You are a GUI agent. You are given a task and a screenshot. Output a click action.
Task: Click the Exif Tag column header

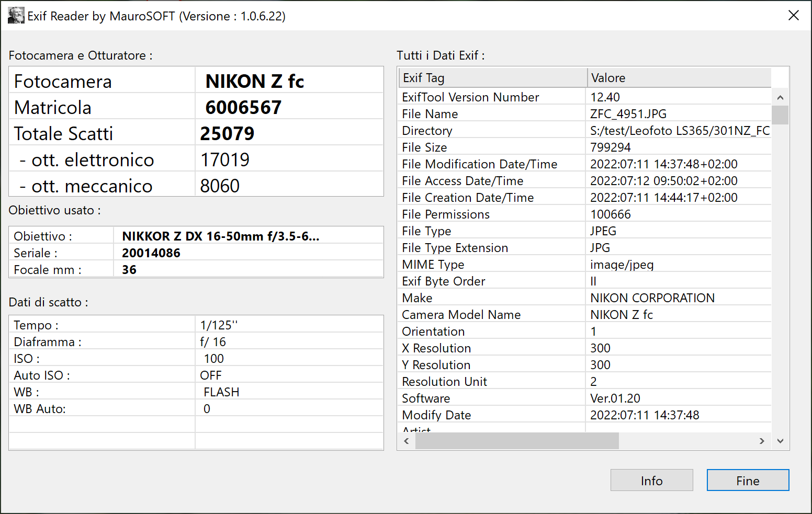point(492,78)
